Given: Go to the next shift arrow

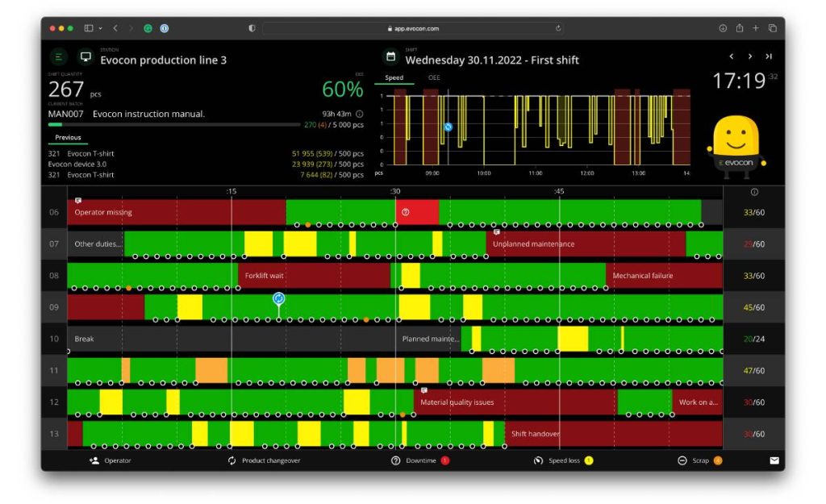Looking at the screenshot, I should pyautogui.click(x=750, y=56).
